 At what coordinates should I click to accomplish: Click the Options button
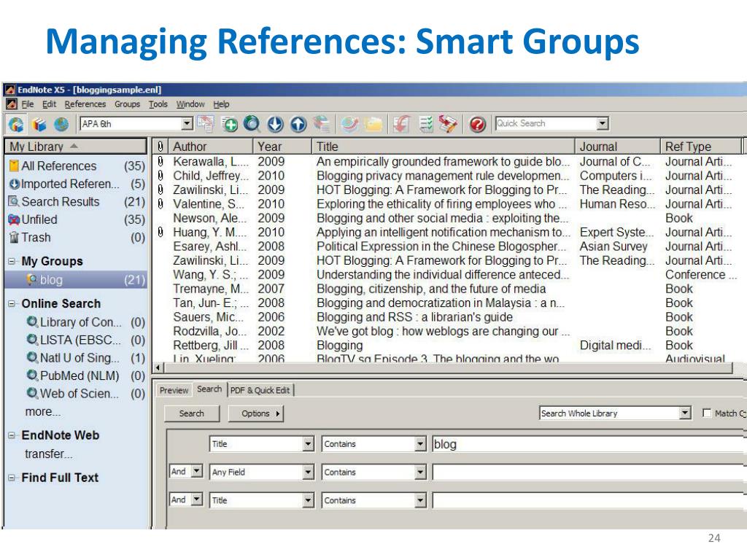click(256, 413)
